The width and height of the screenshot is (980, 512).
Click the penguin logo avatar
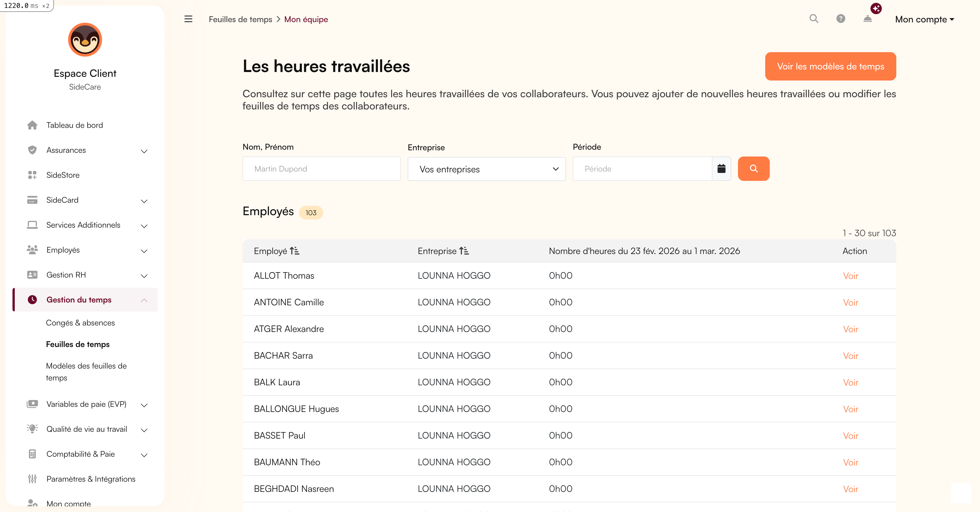(x=85, y=40)
